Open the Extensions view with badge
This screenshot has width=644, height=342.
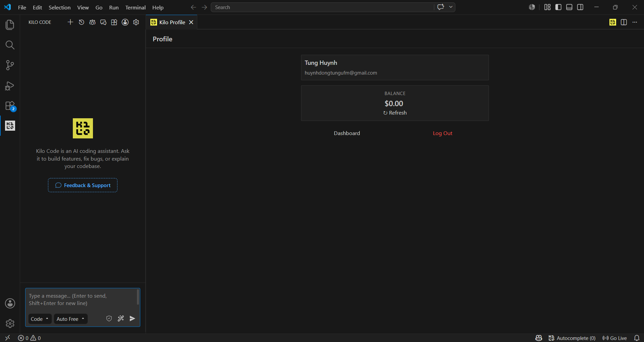pyautogui.click(x=10, y=106)
